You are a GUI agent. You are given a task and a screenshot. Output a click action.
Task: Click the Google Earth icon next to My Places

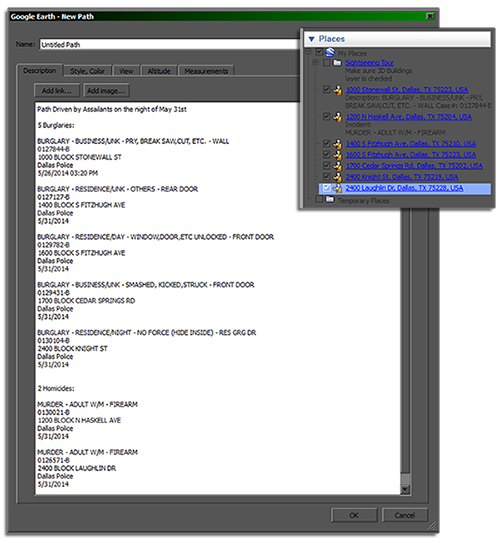(x=330, y=53)
